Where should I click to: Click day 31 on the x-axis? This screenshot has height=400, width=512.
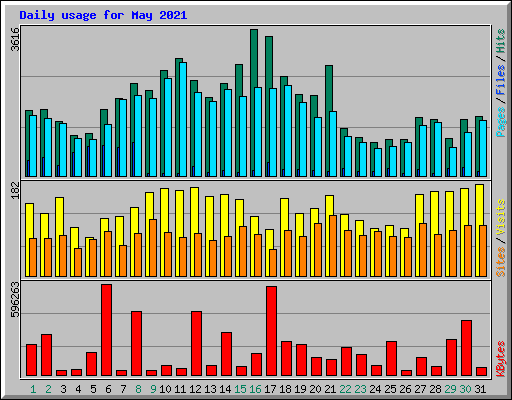(480, 389)
